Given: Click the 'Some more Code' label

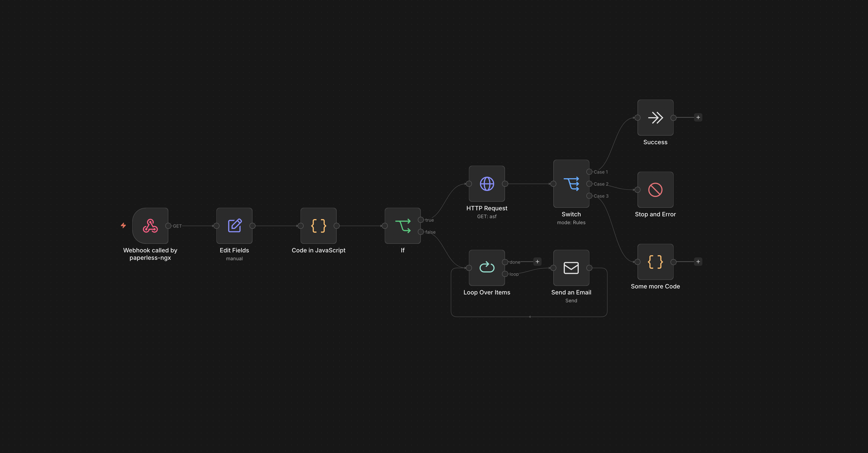Looking at the screenshot, I should [655, 286].
